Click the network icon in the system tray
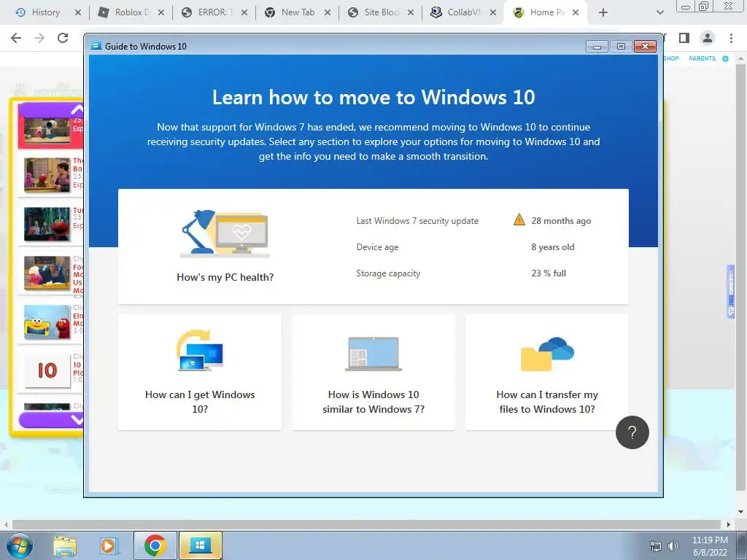This screenshot has width=747, height=560. 656,546
